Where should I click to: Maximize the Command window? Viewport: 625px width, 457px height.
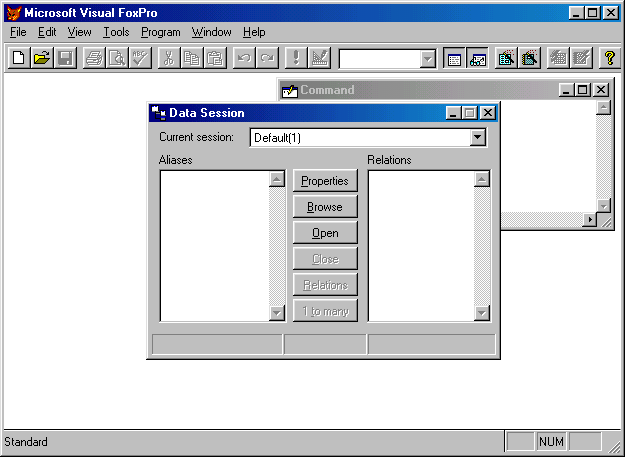[583, 90]
